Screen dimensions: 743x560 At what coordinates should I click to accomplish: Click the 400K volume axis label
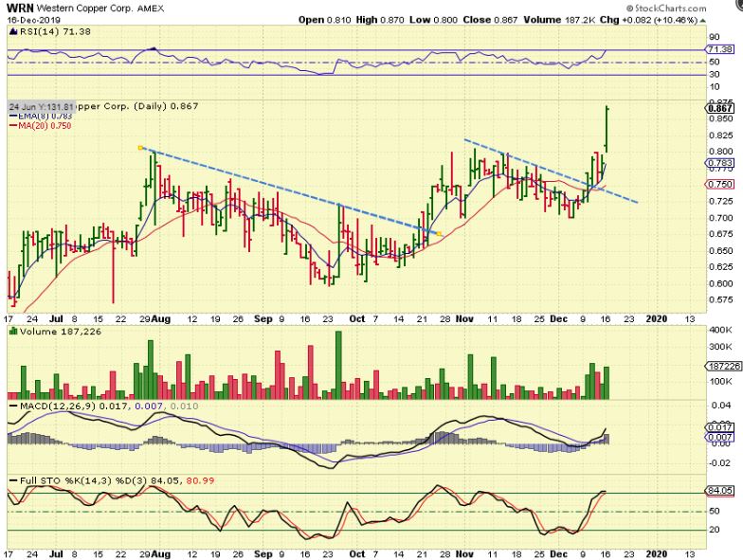(x=719, y=330)
